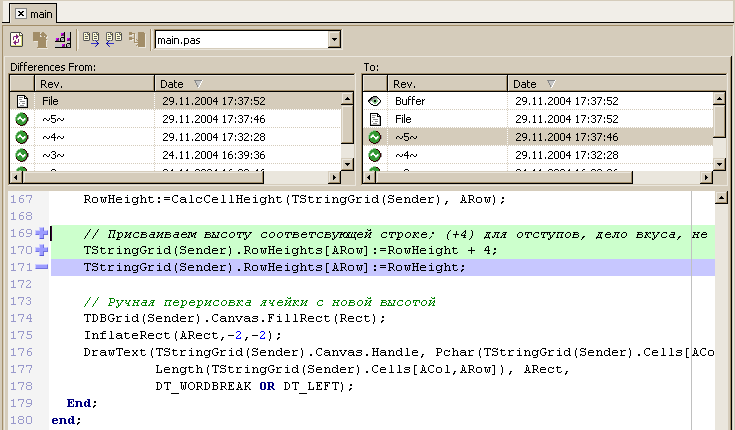Click the Revert to revision toolbar icon

pyautogui.click(x=40, y=40)
